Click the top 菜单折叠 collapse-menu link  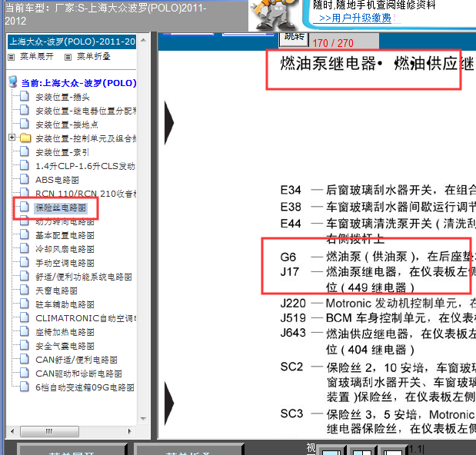[93, 56]
